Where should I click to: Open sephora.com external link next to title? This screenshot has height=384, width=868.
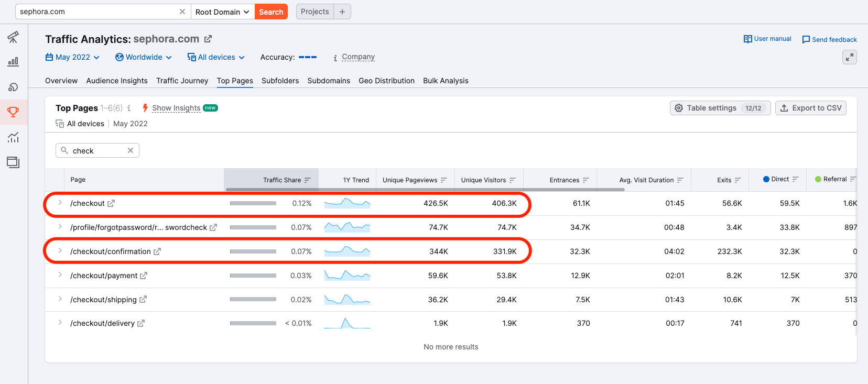(208, 39)
